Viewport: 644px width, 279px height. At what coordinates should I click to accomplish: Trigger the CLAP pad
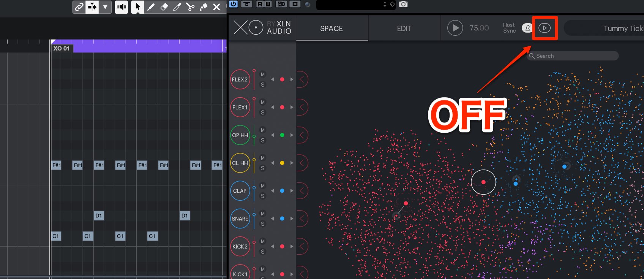pos(240,191)
